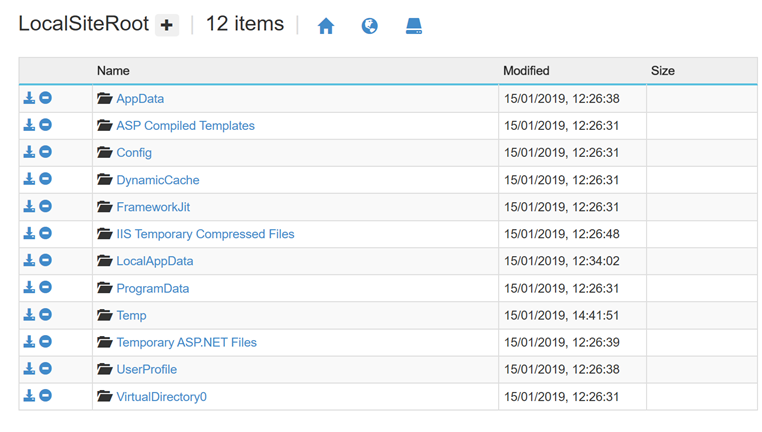Viewport: 762px width, 432px height.
Task: Open the globe site icon
Action: coord(369,26)
